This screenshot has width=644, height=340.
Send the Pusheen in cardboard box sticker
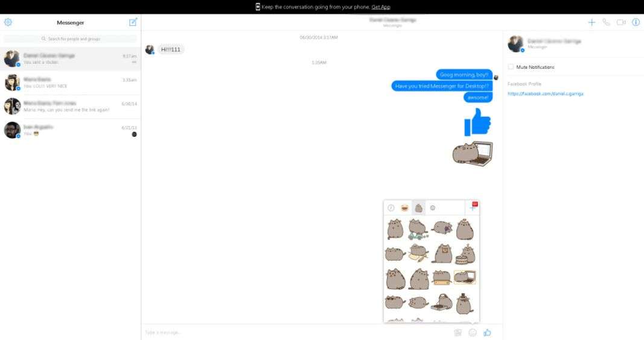[x=442, y=278]
